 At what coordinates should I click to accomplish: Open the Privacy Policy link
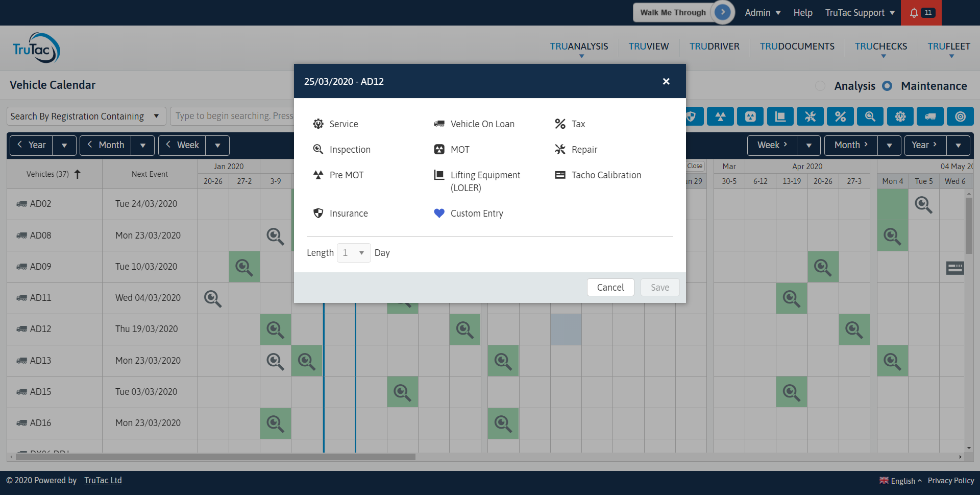[x=951, y=481]
